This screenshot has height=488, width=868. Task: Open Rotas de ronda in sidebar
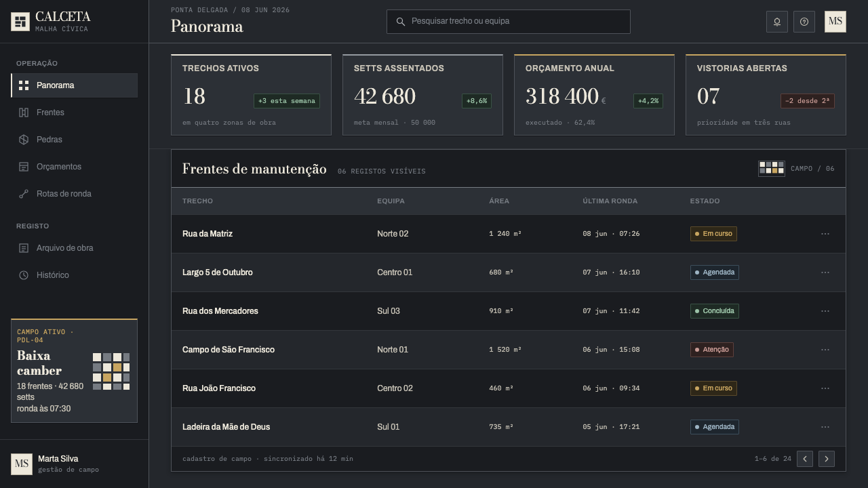pos(75,194)
